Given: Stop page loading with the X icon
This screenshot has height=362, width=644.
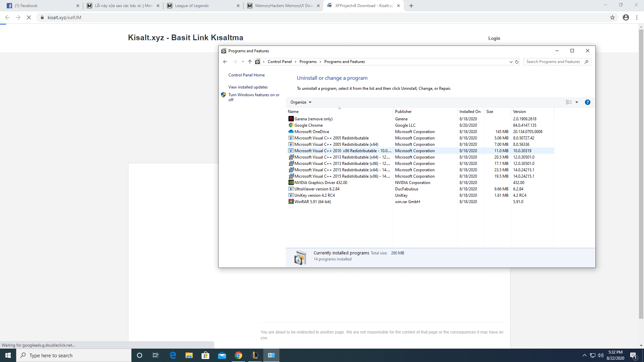Looking at the screenshot, I should pos(29,17).
